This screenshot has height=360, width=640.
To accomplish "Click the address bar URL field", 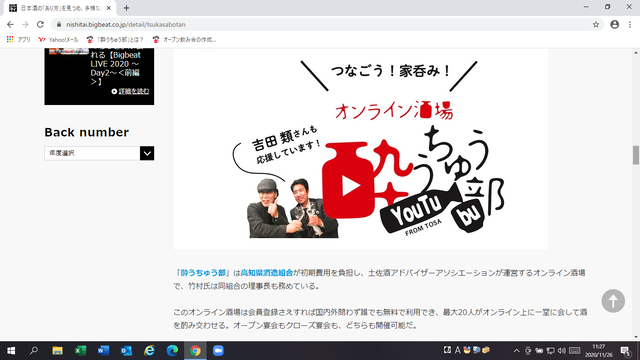I will [x=327, y=24].
